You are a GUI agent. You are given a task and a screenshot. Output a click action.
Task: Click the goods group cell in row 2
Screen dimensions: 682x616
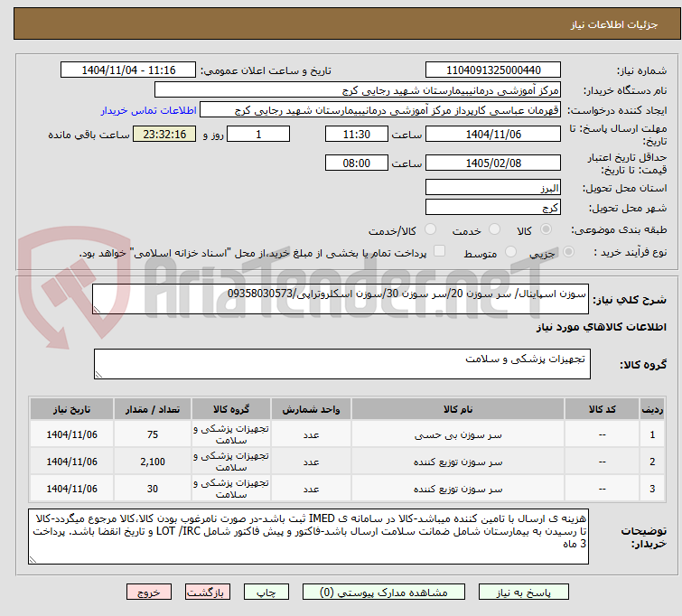tap(231, 462)
